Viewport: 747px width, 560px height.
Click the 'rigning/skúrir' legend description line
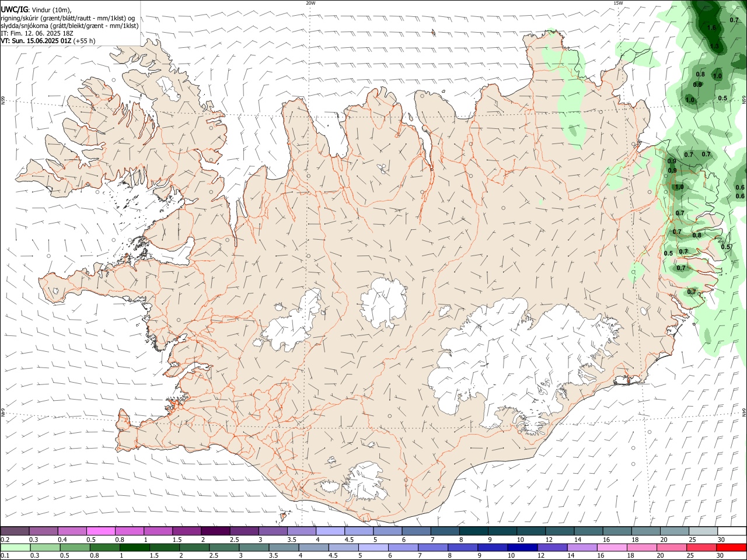tap(69, 18)
